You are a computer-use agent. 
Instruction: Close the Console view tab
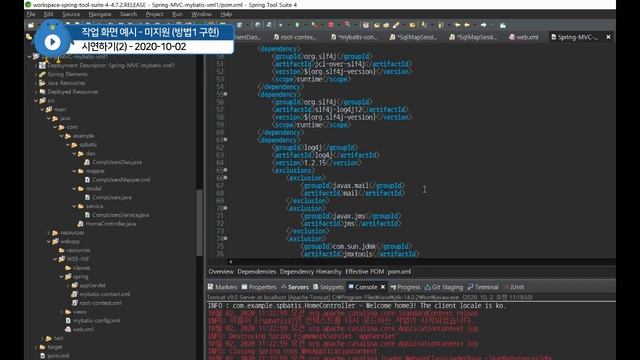(383, 287)
